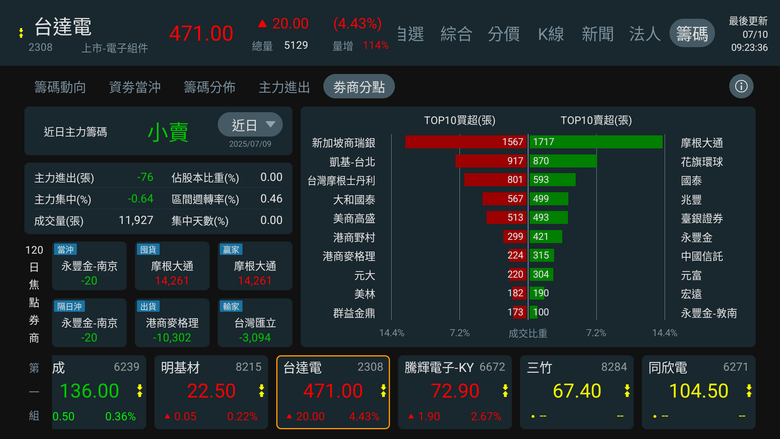Select broker 新加坡商瑞銀
The height and width of the screenshot is (439, 780).
(343, 143)
